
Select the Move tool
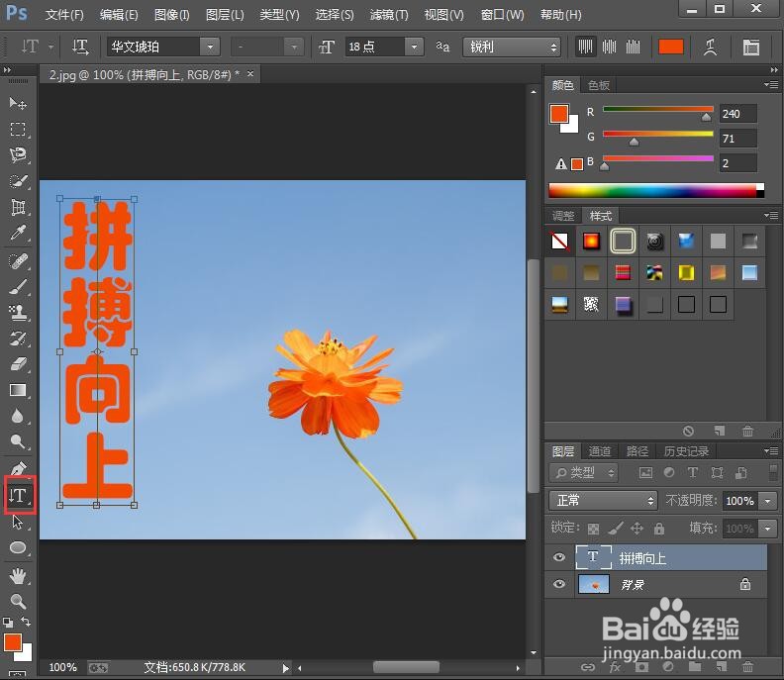click(x=18, y=104)
